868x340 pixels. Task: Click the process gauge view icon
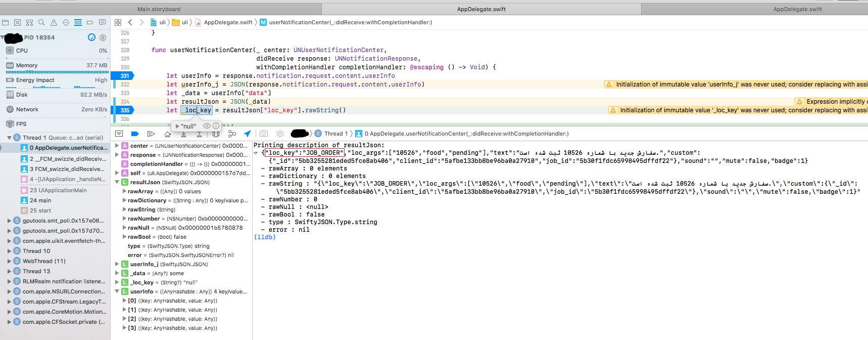pos(91,37)
